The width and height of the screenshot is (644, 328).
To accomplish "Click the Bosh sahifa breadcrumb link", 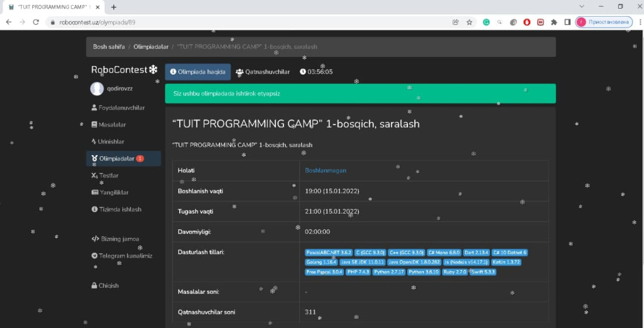I will click(x=109, y=47).
